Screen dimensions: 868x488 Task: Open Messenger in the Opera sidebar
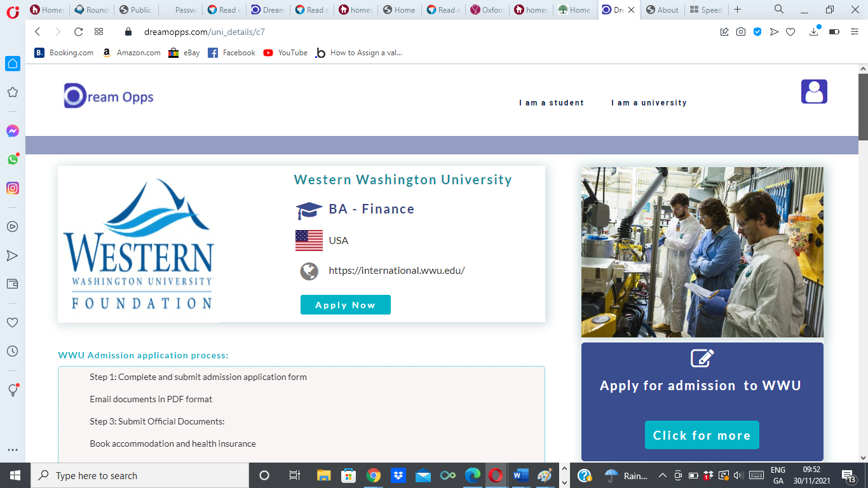coord(12,131)
